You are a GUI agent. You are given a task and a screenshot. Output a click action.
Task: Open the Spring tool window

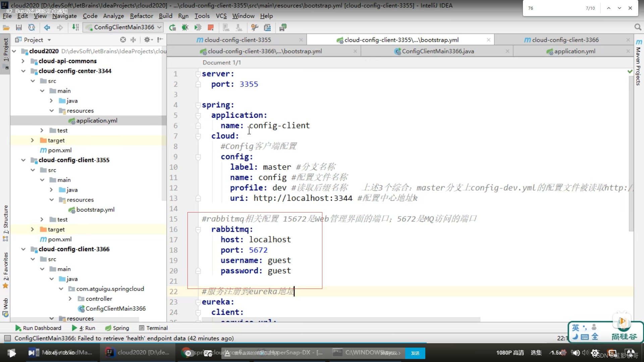117,328
